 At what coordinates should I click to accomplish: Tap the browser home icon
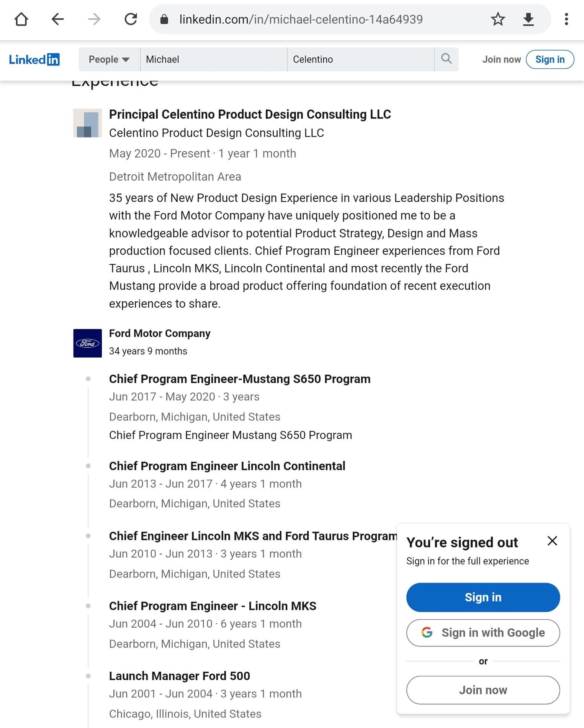21,19
